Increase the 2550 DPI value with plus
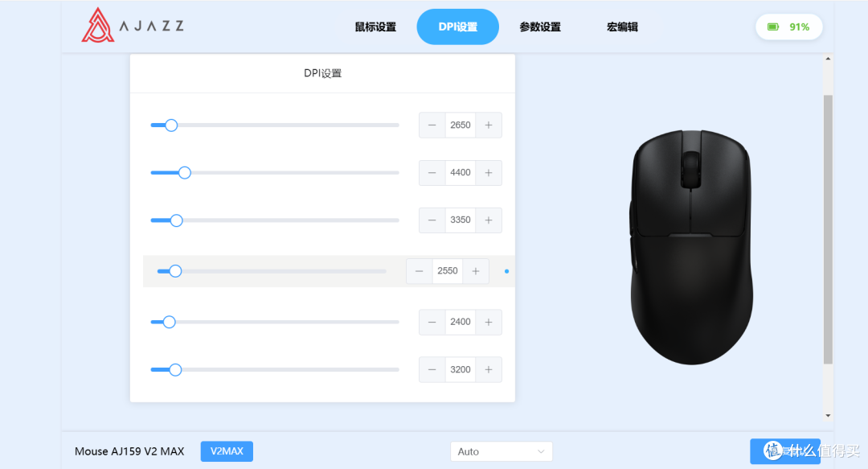The image size is (868, 469). click(476, 271)
